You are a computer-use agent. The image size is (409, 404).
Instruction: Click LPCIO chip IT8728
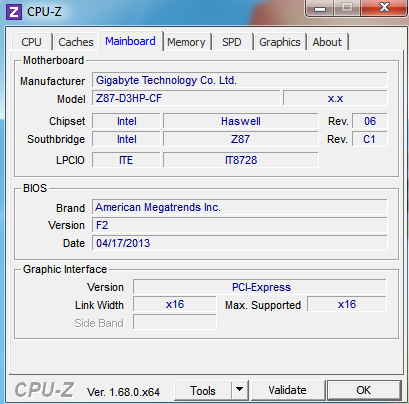coord(241,160)
